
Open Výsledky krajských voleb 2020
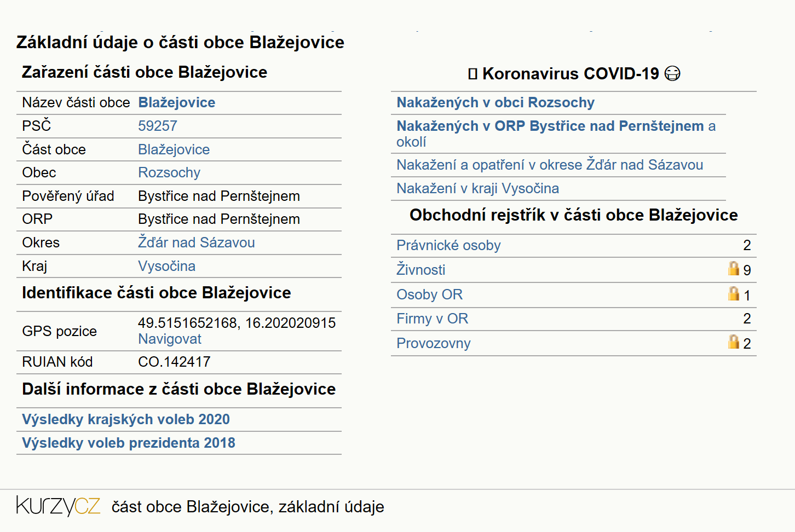point(126,419)
